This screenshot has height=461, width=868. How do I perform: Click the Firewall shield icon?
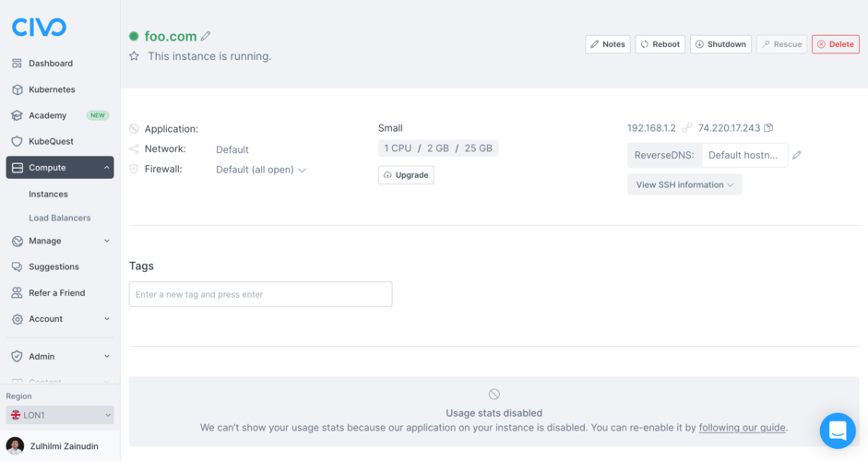click(x=134, y=169)
